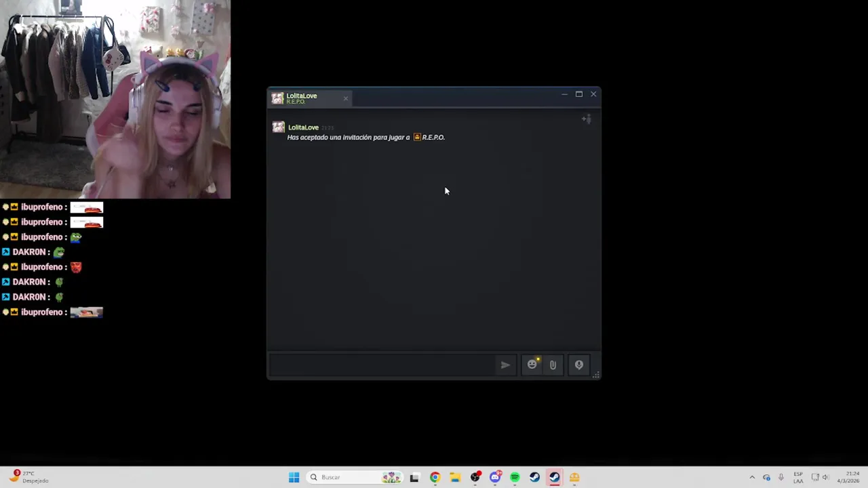Maximize the Steam chat window
Image resolution: width=868 pixels, height=488 pixels.
[x=578, y=94]
